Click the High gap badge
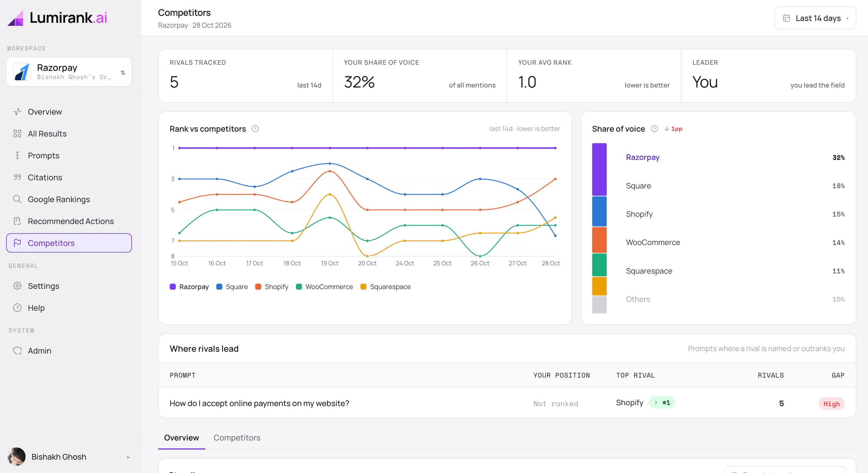The width and height of the screenshot is (868, 473). click(831, 404)
